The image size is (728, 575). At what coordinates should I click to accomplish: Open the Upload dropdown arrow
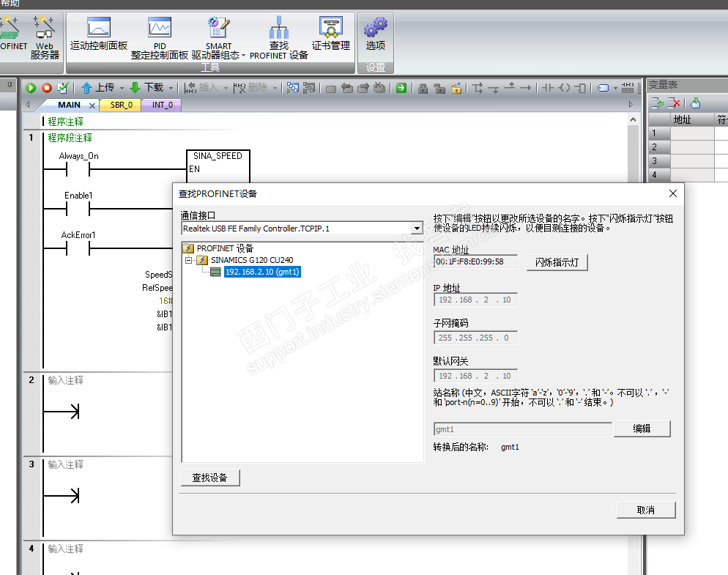click(x=122, y=88)
